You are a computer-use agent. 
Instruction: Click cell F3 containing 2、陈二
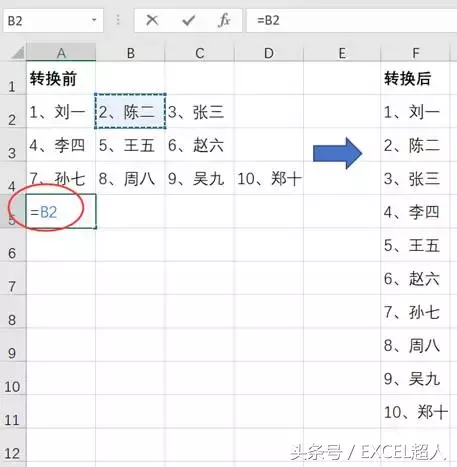point(416,145)
